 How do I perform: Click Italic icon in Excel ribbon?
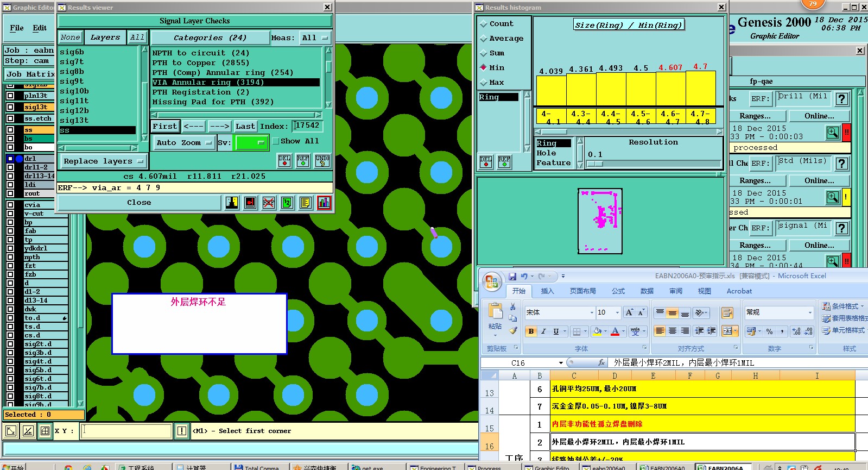[x=543, y=331]
